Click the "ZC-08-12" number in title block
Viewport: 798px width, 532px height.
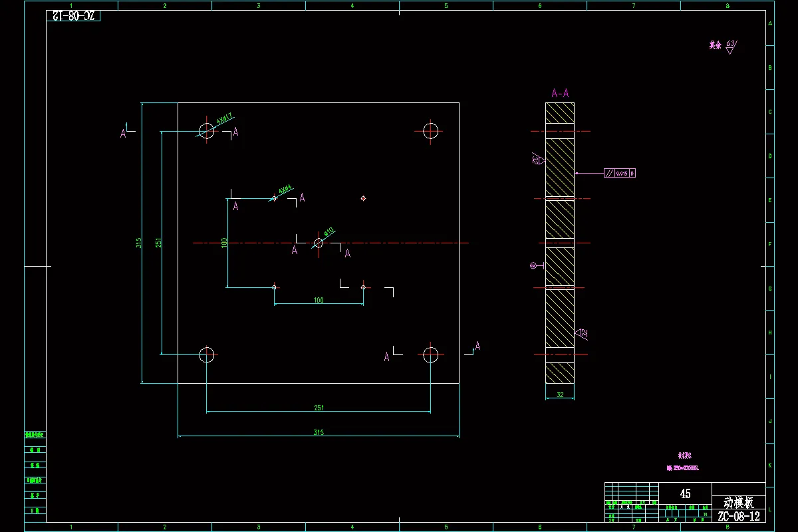click(738, 516)
